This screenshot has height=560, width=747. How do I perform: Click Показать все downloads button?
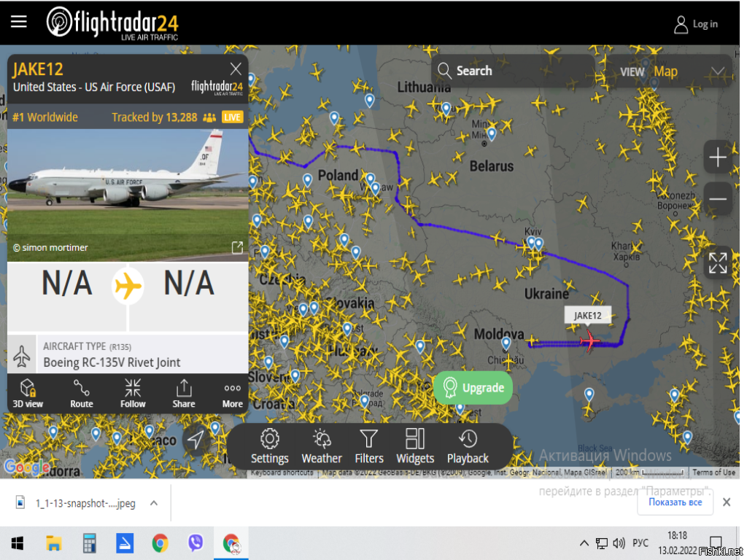pos(675,502)
